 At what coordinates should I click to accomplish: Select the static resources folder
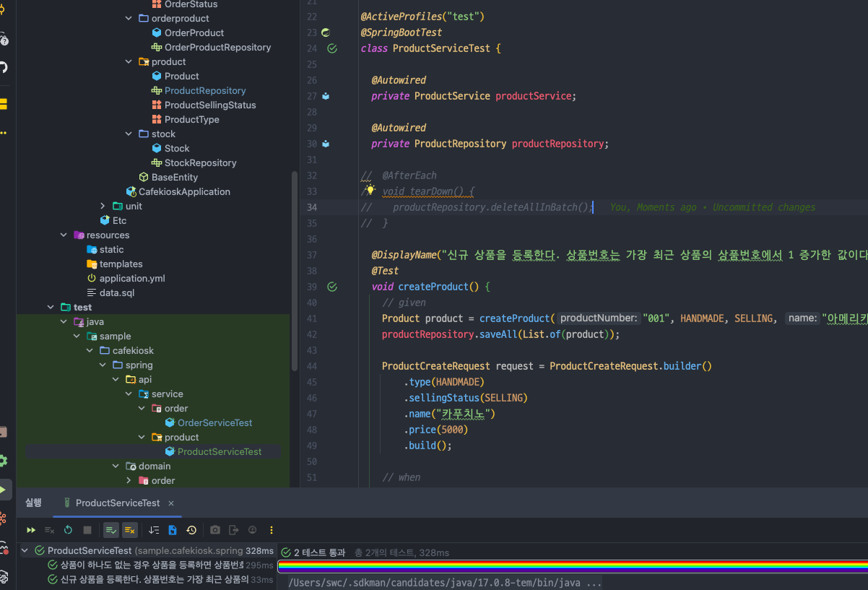111,249
